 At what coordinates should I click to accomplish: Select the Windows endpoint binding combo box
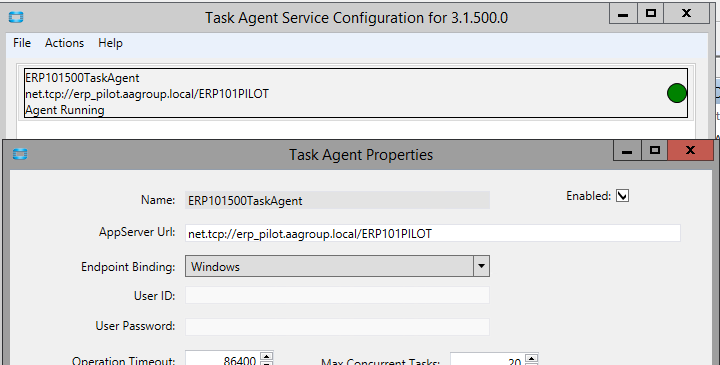337,266
